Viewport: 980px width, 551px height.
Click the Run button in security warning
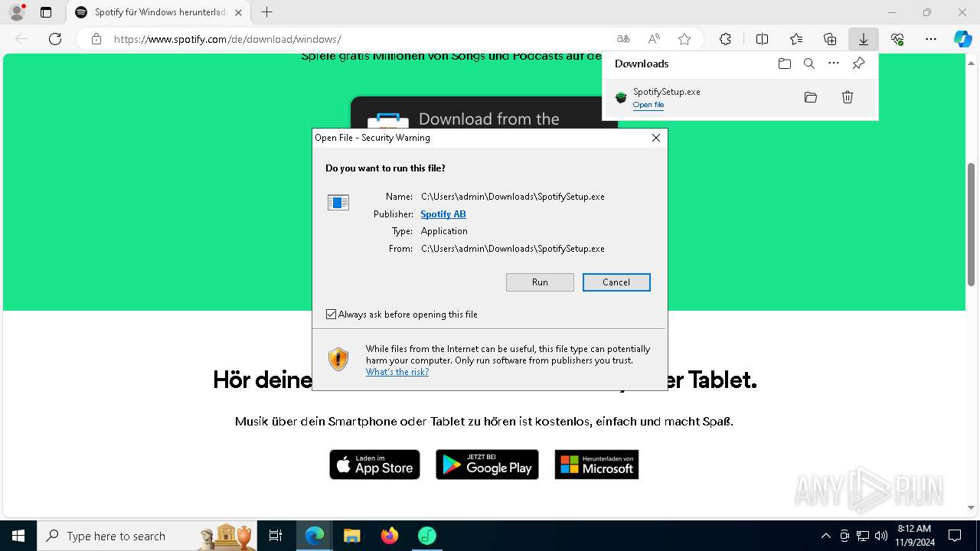pyautogui.click(x=540, y=282)
